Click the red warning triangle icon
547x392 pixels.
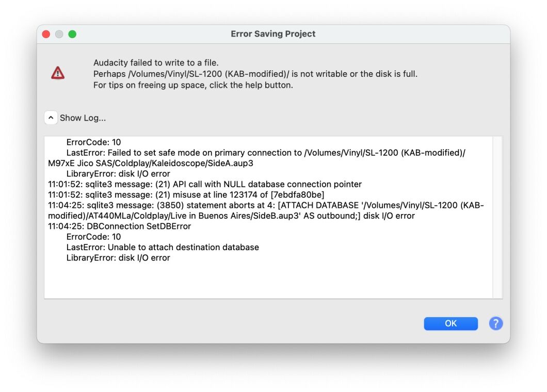click(x=58, y=71)
